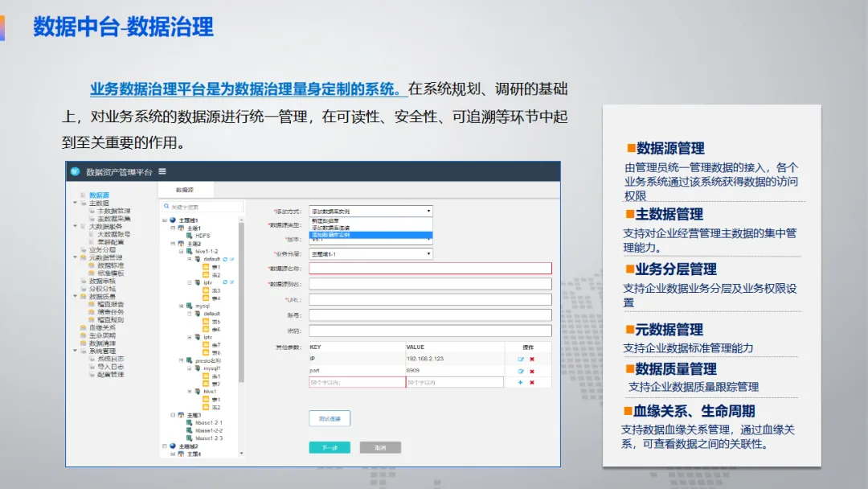Click the magnifier icon in tree search box
Screen dimensions: 868x489
pyautogui.click(x=166, y=207)
